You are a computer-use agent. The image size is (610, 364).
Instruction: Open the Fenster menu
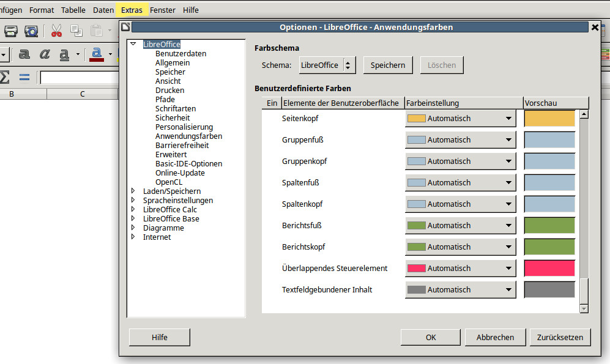click(x=163, y=10)
